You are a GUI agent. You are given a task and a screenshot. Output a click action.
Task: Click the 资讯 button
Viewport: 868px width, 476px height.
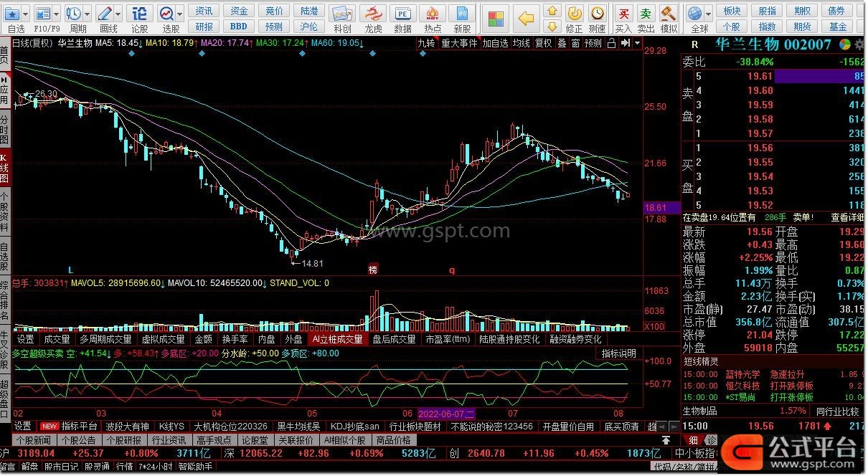204,11
